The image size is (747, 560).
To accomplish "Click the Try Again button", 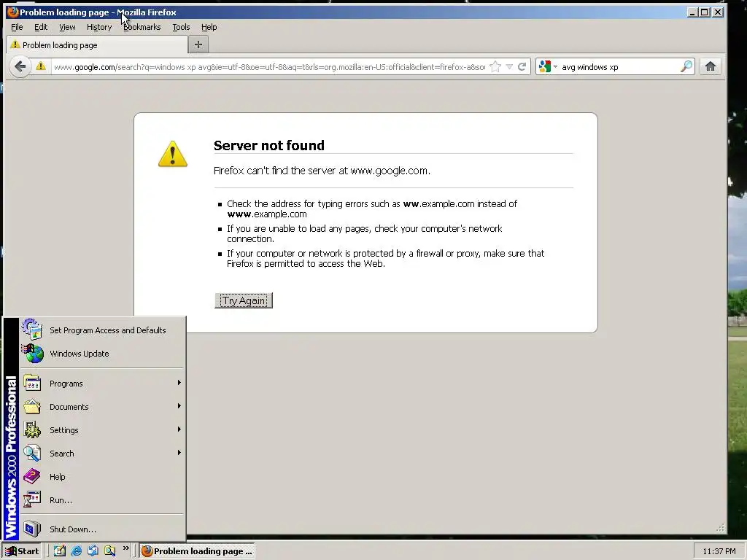I will pos(244,300).
